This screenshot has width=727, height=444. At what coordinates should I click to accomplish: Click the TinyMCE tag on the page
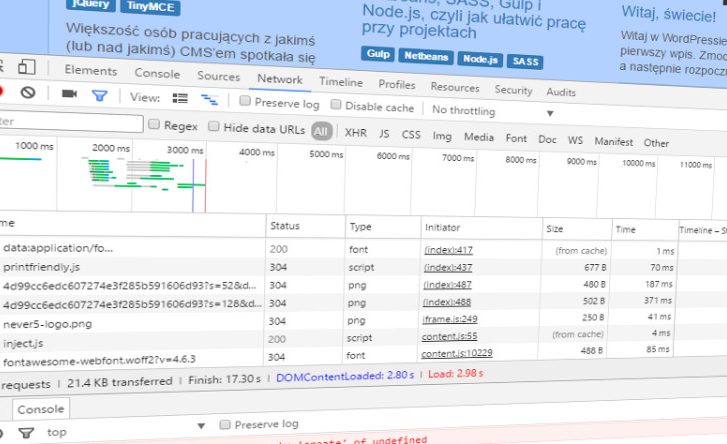click(150, 7)
